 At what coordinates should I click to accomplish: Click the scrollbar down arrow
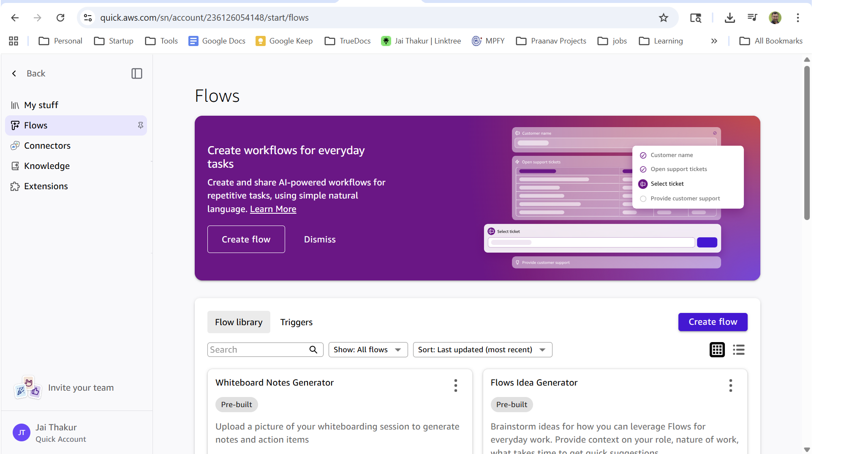[x=807, y=450]
